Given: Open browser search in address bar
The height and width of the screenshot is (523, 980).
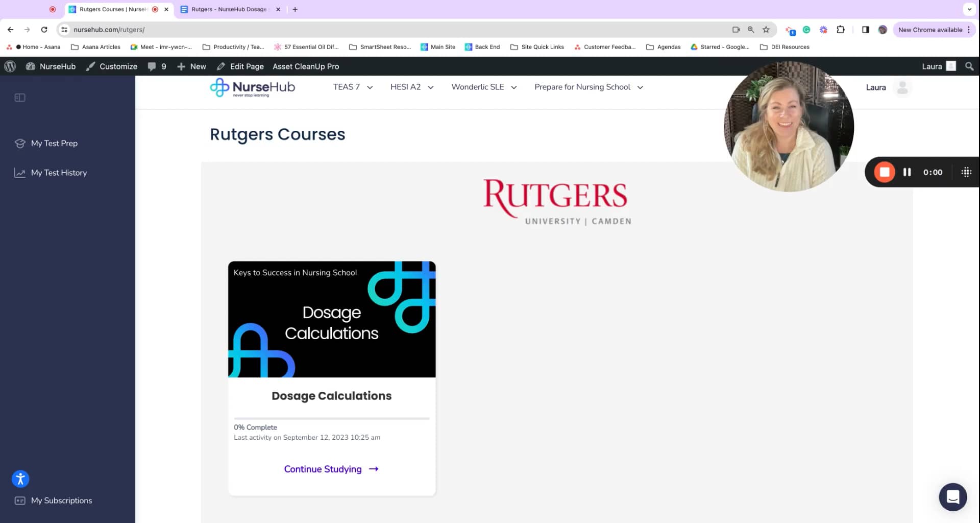Looking at the screenshot, I should click(750, 30).
